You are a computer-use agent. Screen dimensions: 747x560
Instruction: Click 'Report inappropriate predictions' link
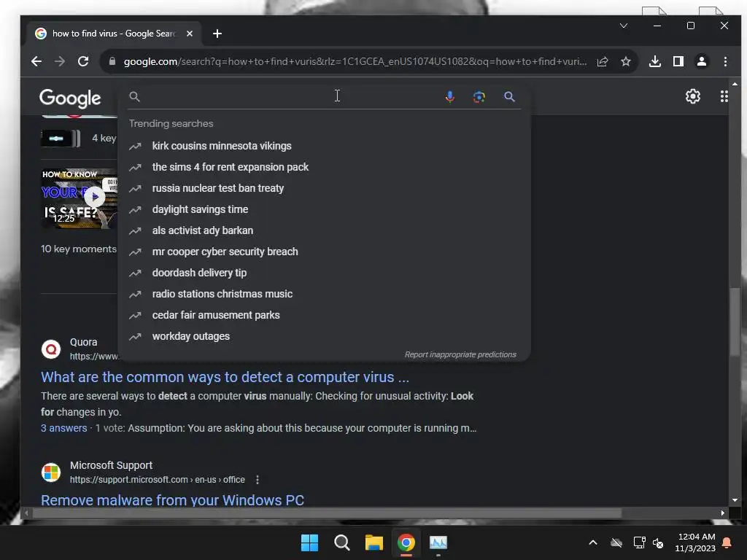pyautogui.click(x=460, y=355)
